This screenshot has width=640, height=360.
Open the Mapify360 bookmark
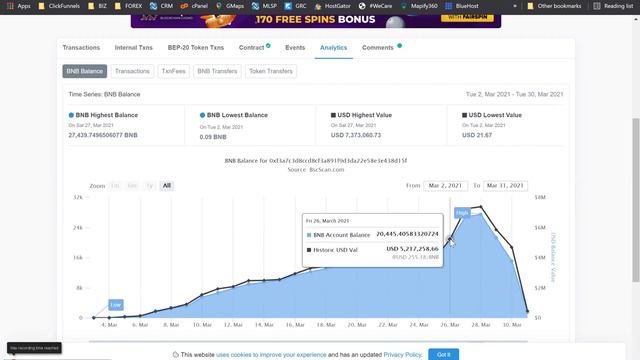419,6
